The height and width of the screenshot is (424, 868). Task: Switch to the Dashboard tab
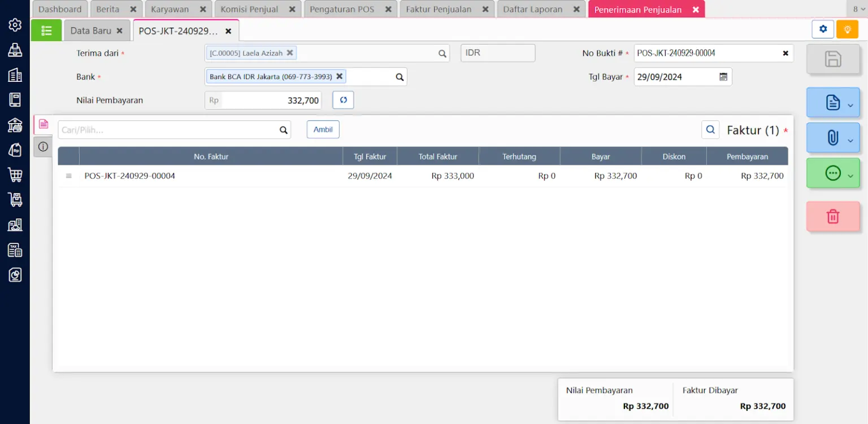[x=60, y=10]
